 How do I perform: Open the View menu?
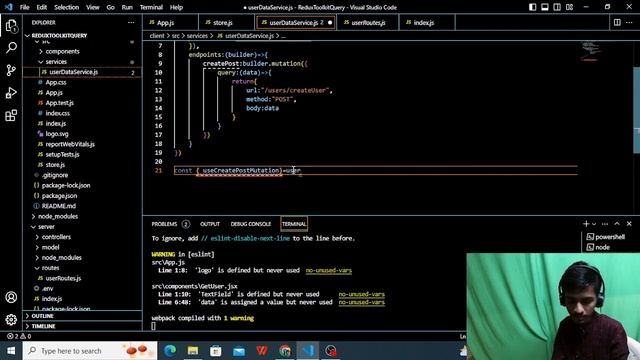pyautogui.click(x=93, y=7)
